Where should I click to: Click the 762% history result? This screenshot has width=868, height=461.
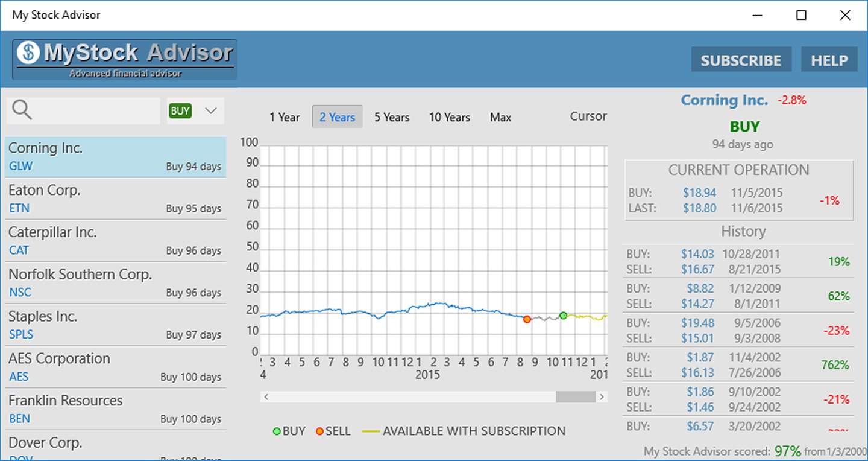(x=835, y=364)
